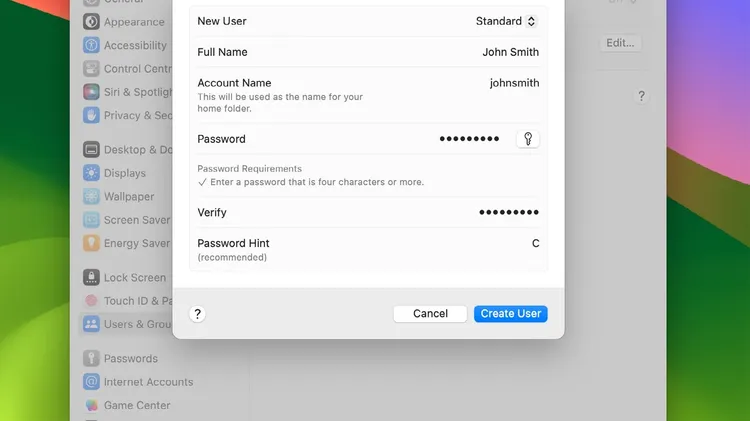Click the Create User button
The image size is (750, 421).
click(x=510, y=314)
